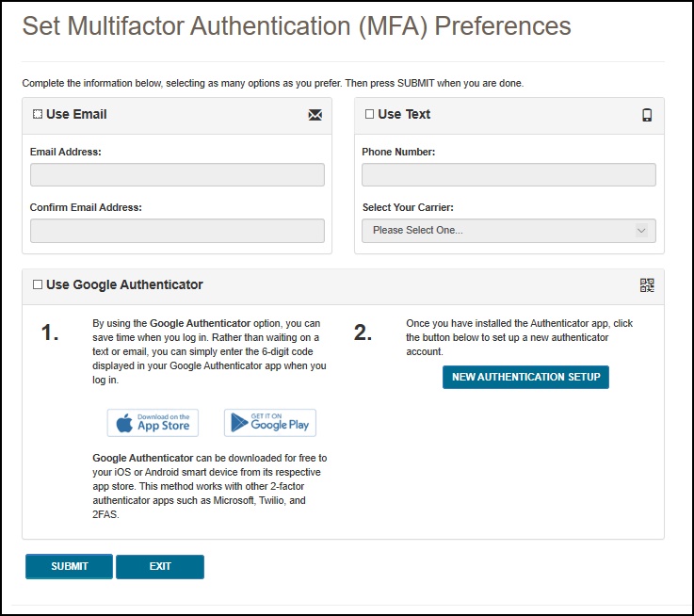Click the envelope icon in Use Email header
Image resolution: width=694 pixels, height=616 pixels.
coord(315,115)
